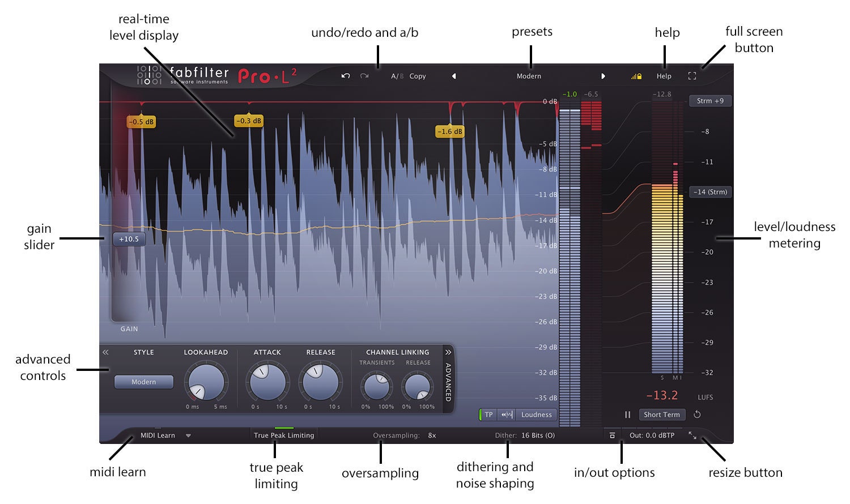Open the Help menu

[664, 76]
